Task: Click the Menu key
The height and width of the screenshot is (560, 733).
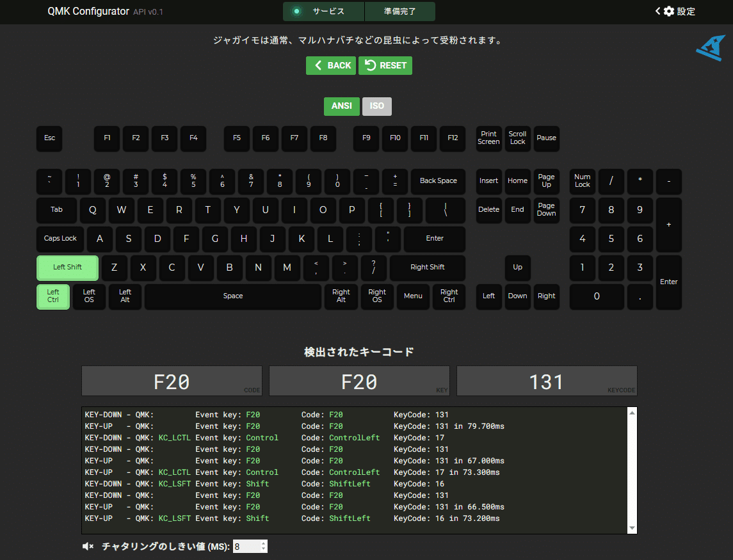Action: click(x=414, y=296)
